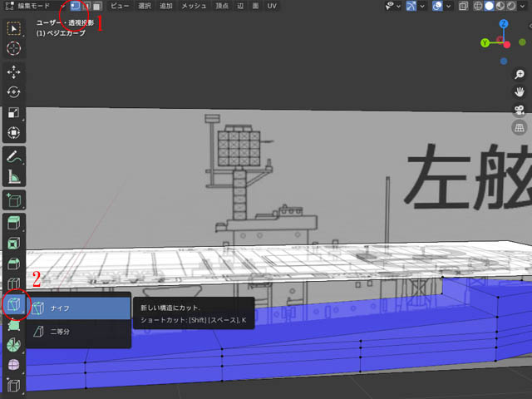Screen dimensions: 532x399
Task: Select the Annotate pencil tool
Action: (14, 156)
